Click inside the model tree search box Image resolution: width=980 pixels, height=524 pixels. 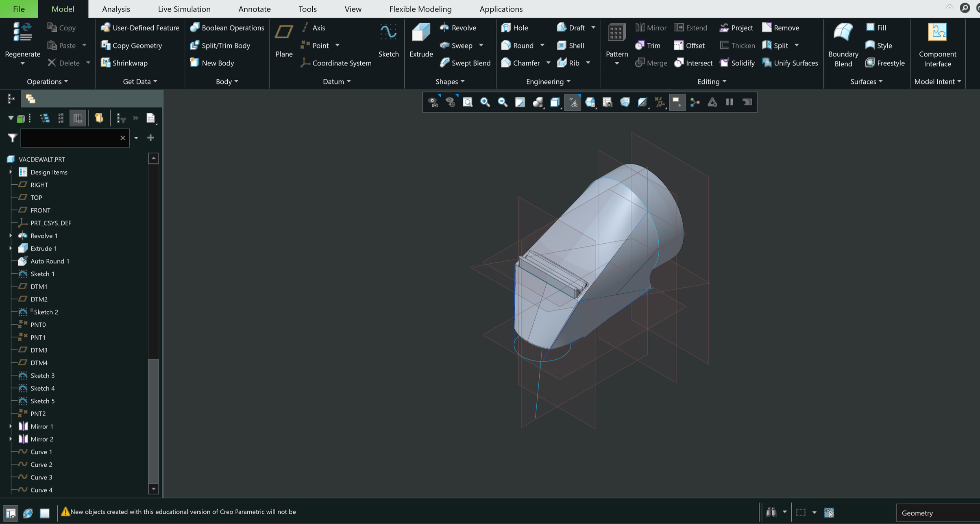coord(69,138)
